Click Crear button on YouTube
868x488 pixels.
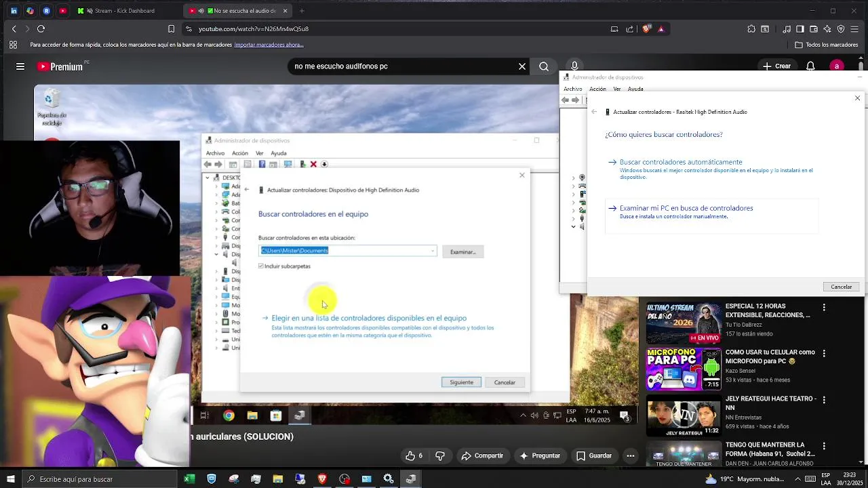[x=777, y=66]
